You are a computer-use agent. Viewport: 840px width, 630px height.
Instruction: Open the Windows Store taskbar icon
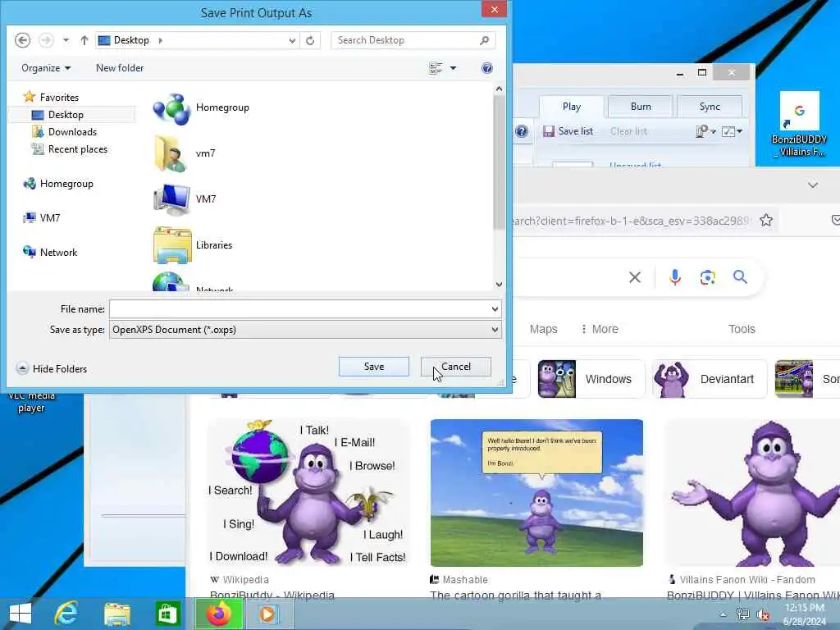167,614
